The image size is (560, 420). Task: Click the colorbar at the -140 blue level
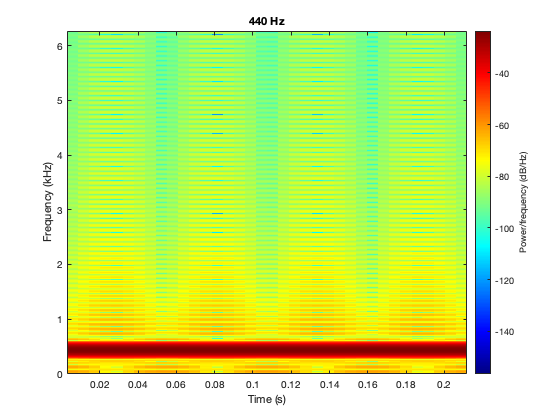[483, 332]
